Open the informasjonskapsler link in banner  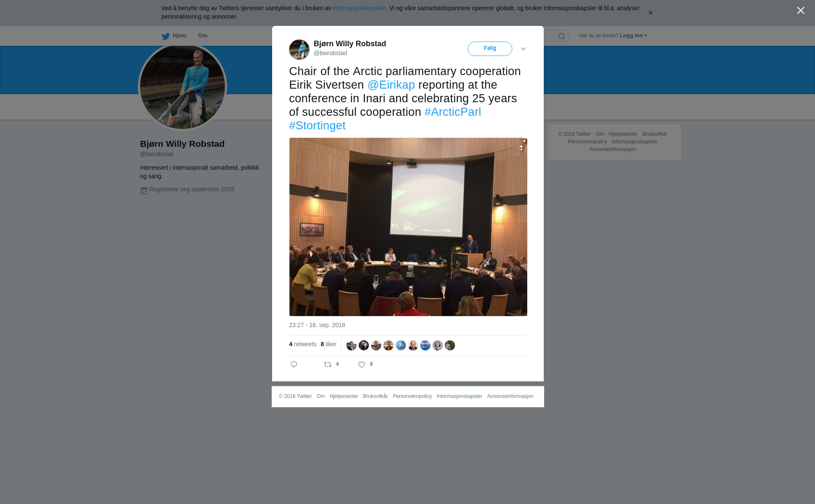pos(359,8)
